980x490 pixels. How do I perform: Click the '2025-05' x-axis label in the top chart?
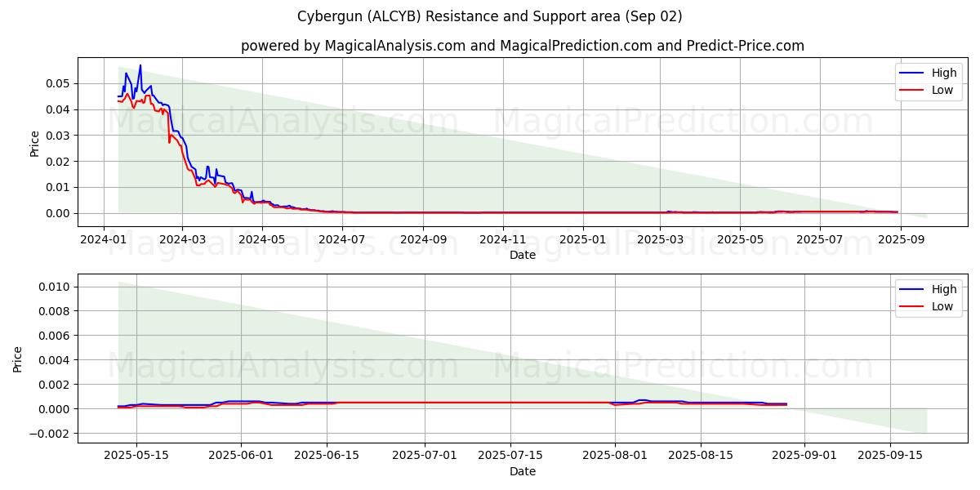click(741, 239)
